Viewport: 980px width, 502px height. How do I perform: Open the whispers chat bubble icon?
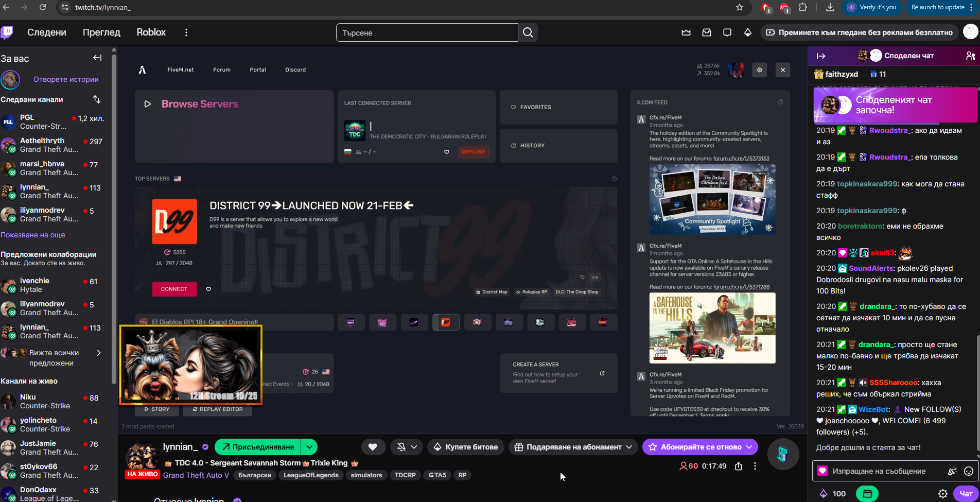[x=727, y=32]
